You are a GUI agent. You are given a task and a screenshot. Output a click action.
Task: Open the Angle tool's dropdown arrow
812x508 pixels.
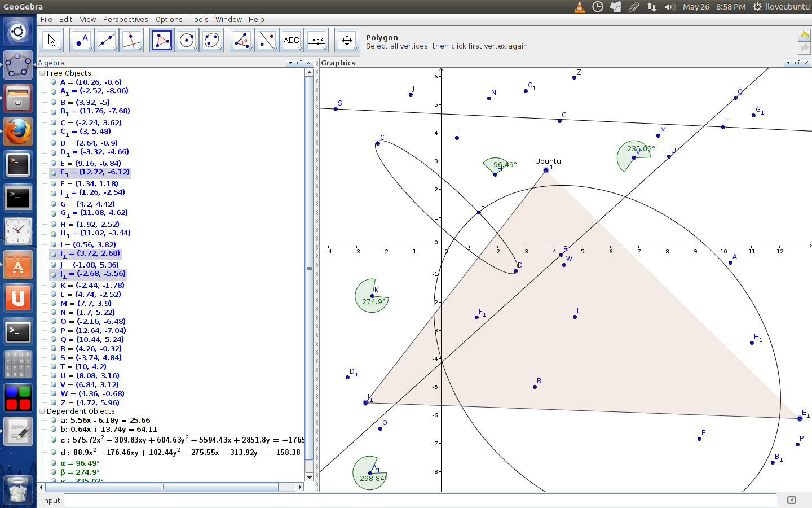tap(250, 49)
